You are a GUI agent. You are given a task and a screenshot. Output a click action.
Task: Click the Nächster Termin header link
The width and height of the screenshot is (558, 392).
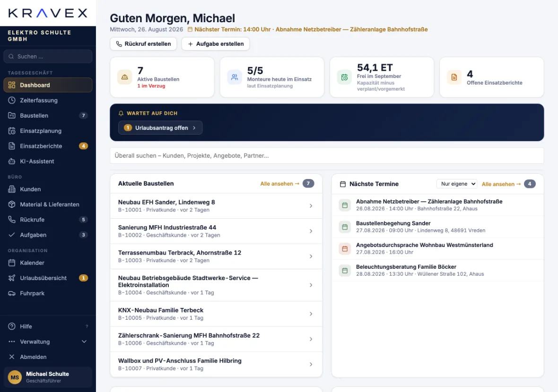click(308, 29)
